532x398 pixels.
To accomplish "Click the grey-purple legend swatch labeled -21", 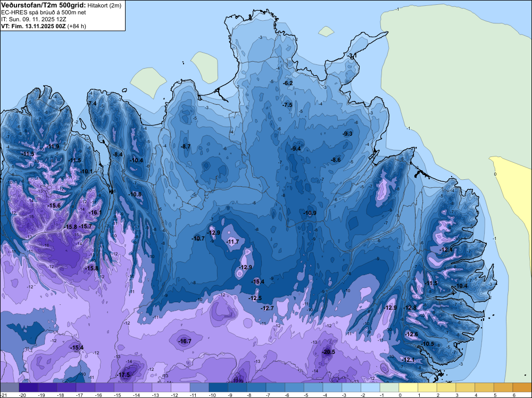I will tap(10, 387).
